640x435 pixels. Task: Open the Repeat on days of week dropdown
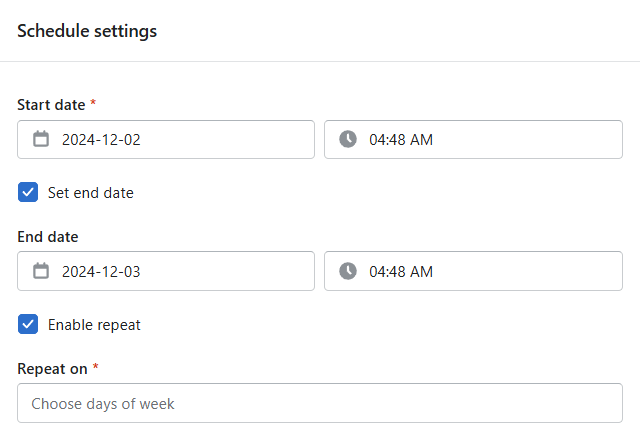pos(320,403)
